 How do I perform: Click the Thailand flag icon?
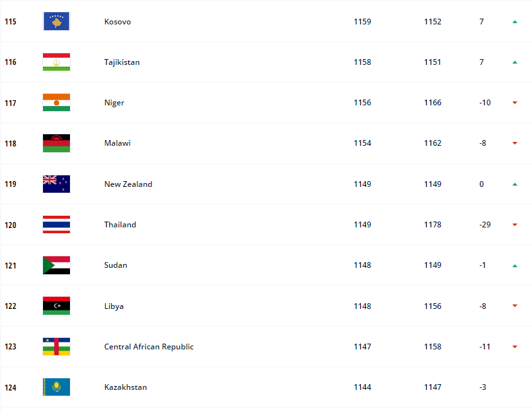(x=56, y=225)
